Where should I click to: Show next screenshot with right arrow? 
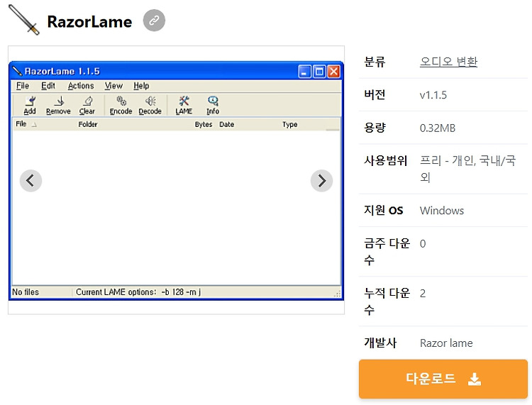click(321, 181)
